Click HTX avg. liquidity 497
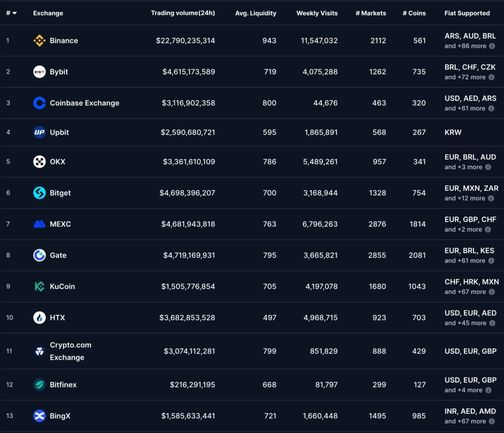Viewport: 504px width, 433px height. click(x=269, y=317)
